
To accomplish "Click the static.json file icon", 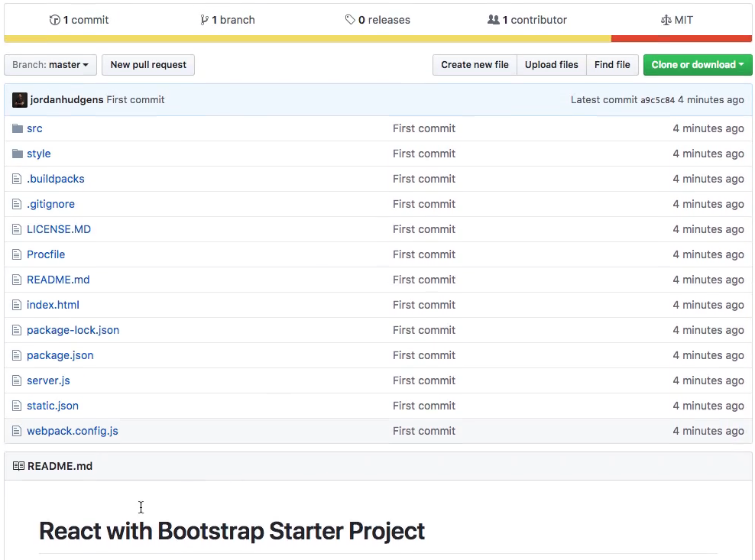I will coord(17,406).
